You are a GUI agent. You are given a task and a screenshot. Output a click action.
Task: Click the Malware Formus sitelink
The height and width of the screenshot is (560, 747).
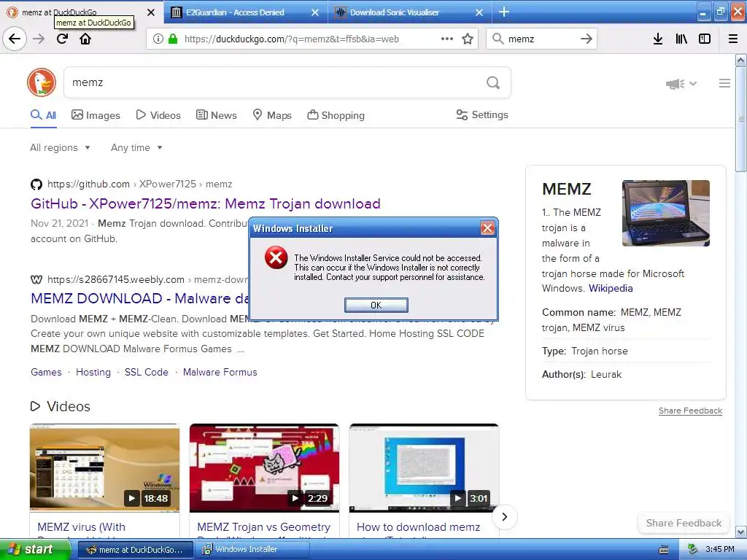coord(220,372)
